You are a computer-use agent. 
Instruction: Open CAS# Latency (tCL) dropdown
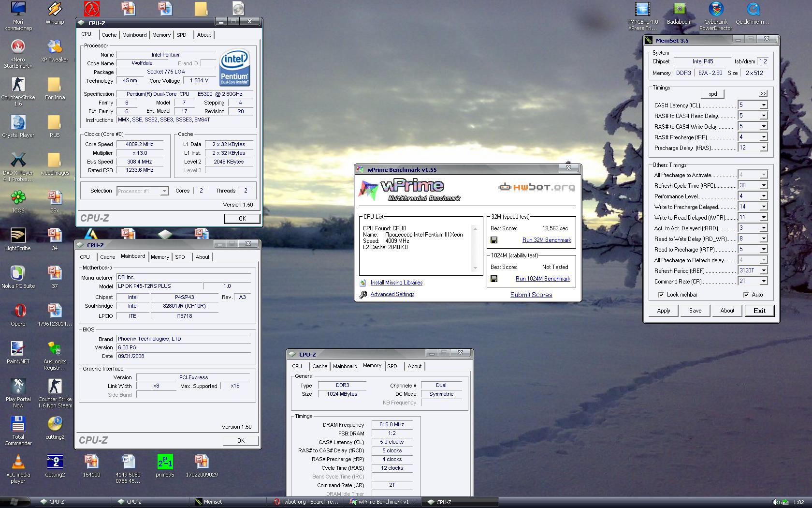tap(764, 105)
